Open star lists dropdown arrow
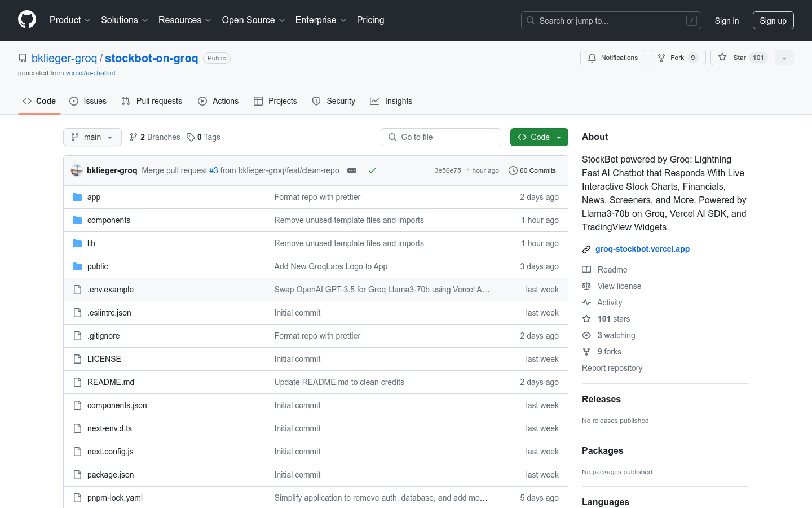The width and height of the screenshot is (812, 508). pyautogui.click(x=784, y=58)
